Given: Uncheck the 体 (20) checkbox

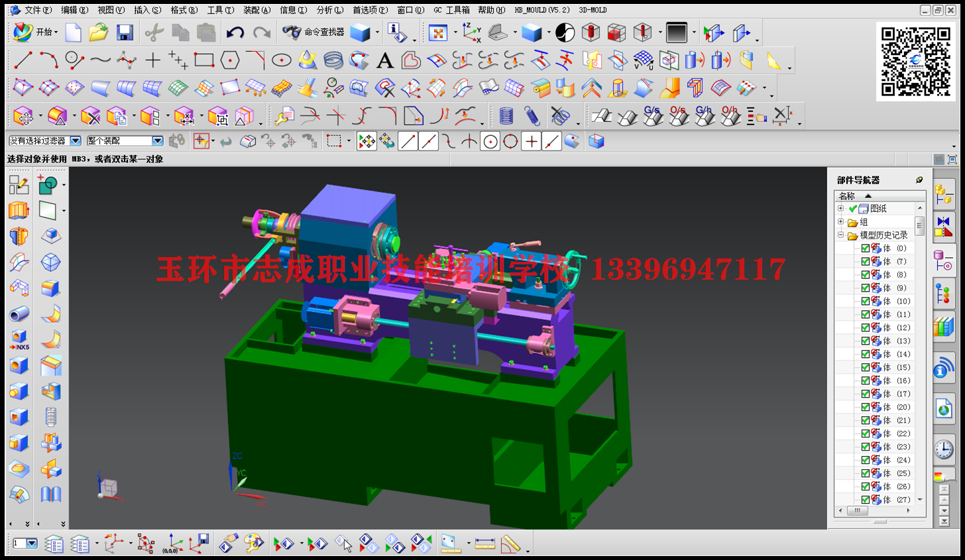Looking at the screenshot, I should 865,407.
